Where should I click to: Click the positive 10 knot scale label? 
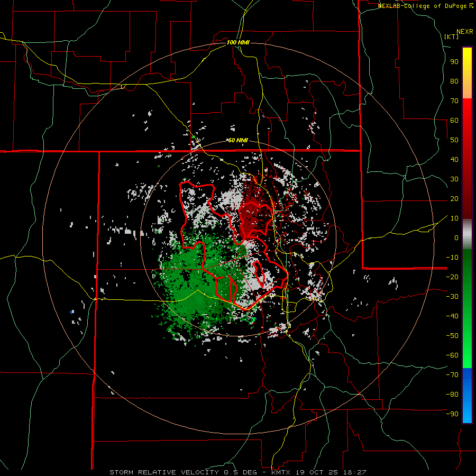pos(454,218)
